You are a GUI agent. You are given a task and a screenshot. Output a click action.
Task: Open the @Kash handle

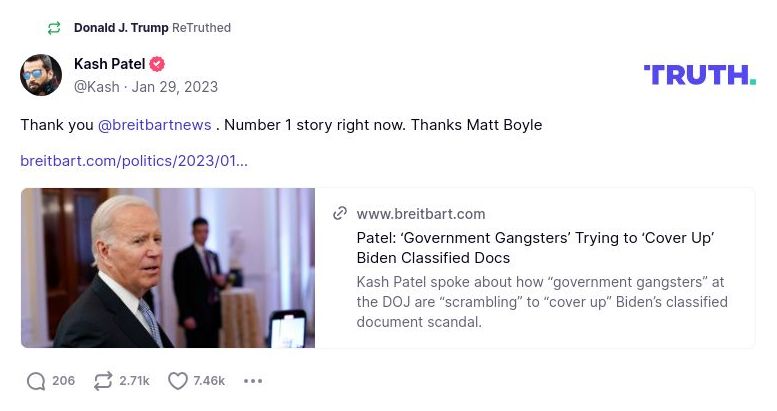[x=96, y=87]
